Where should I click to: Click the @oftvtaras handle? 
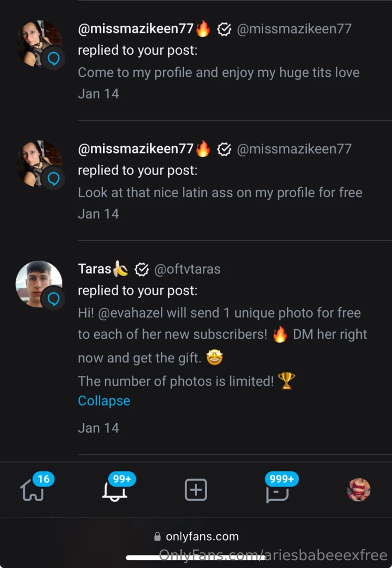point(187,269)
